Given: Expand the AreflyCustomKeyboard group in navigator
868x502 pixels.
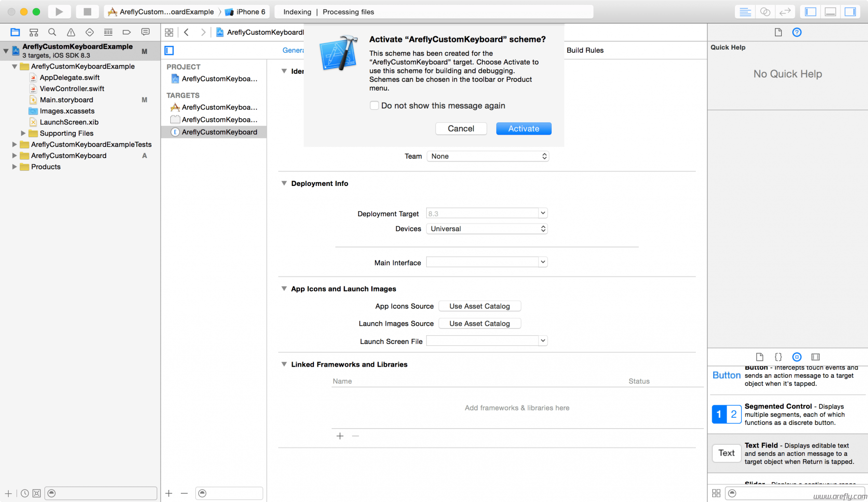Looking at the screenshot, I should (14, 156).
